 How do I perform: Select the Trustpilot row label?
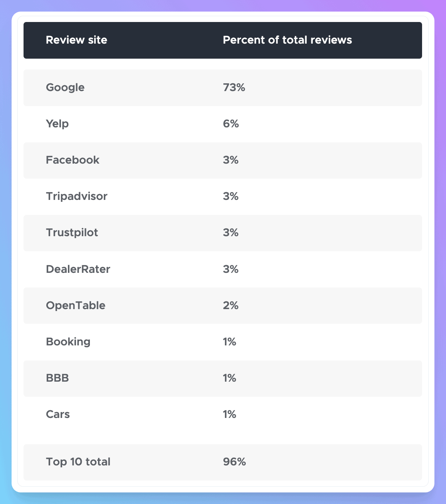(72, 233)
